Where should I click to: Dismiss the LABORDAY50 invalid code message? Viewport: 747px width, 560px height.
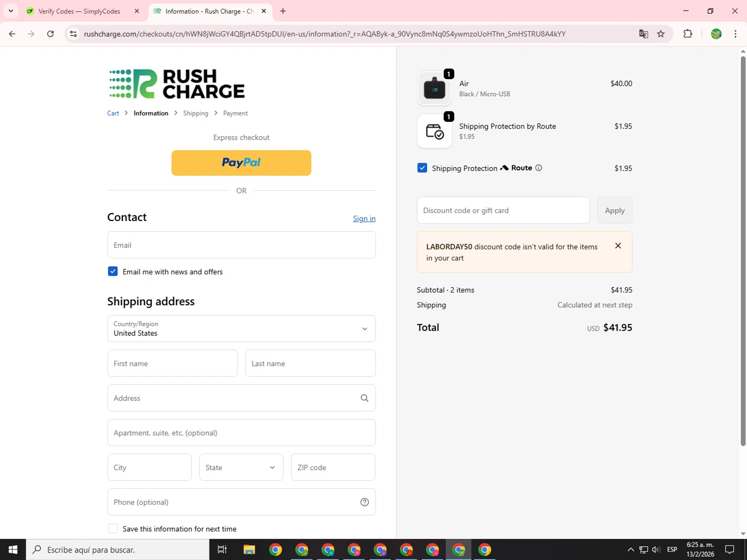click(x=618, y=246)
